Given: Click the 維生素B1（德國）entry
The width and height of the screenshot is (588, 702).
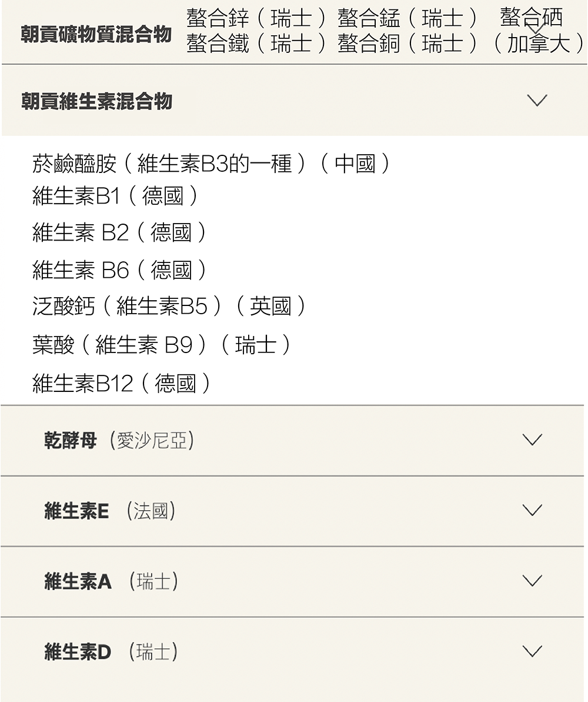Looking at the screenshot, I should click(116, 196).
